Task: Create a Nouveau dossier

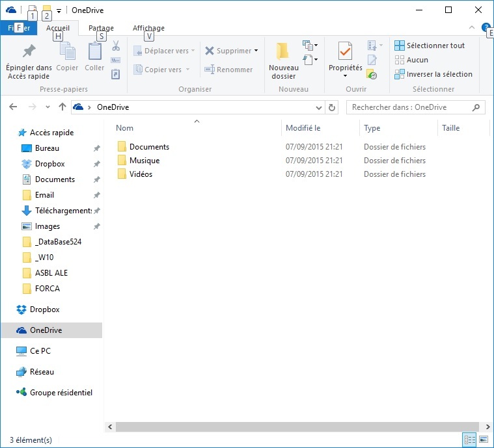Action: point(284,60)
